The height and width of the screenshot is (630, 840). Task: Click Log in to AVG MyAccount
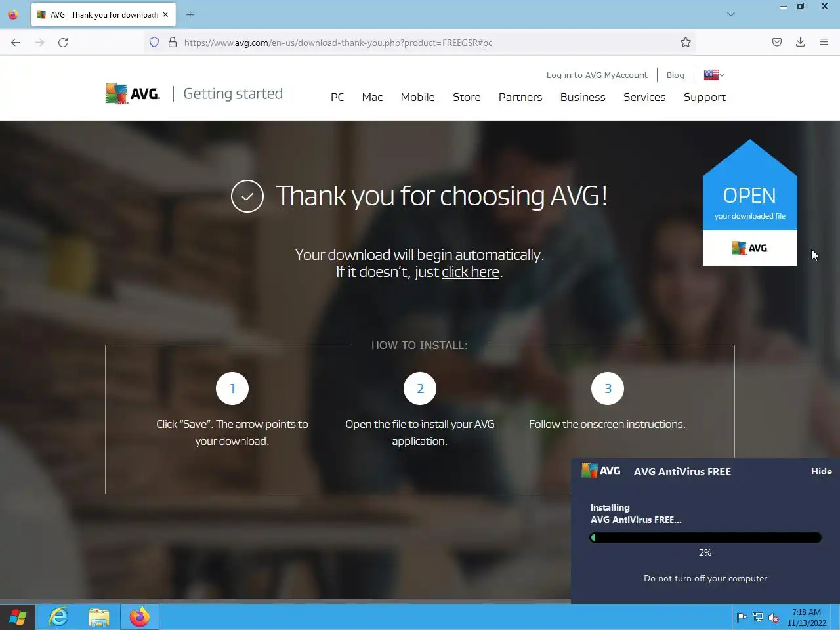tap(597, 75)
